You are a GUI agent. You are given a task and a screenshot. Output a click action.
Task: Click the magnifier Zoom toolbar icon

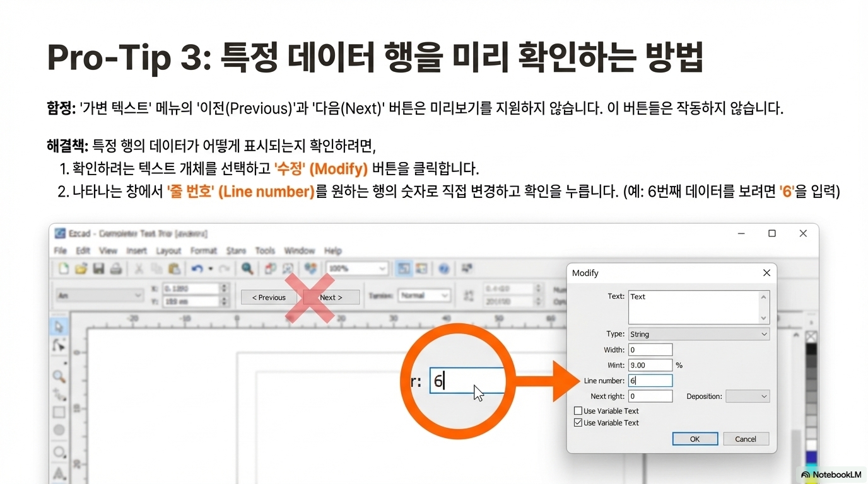pyautogui.click(x=247, y=268)
